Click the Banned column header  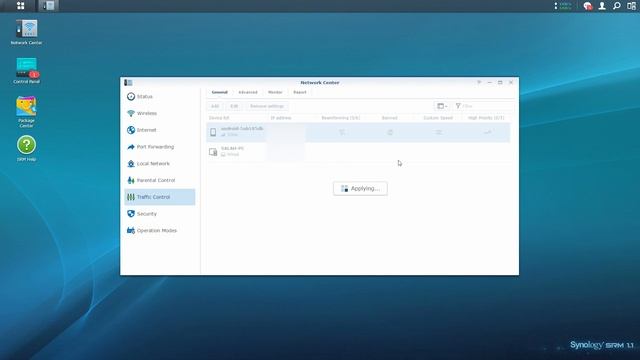[x=389, y=118]
